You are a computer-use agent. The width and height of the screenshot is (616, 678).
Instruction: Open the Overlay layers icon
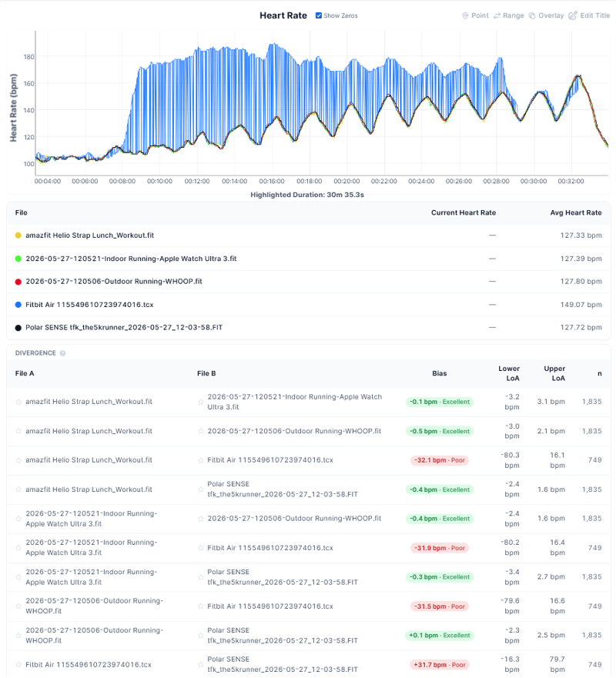tap(532, 15)
